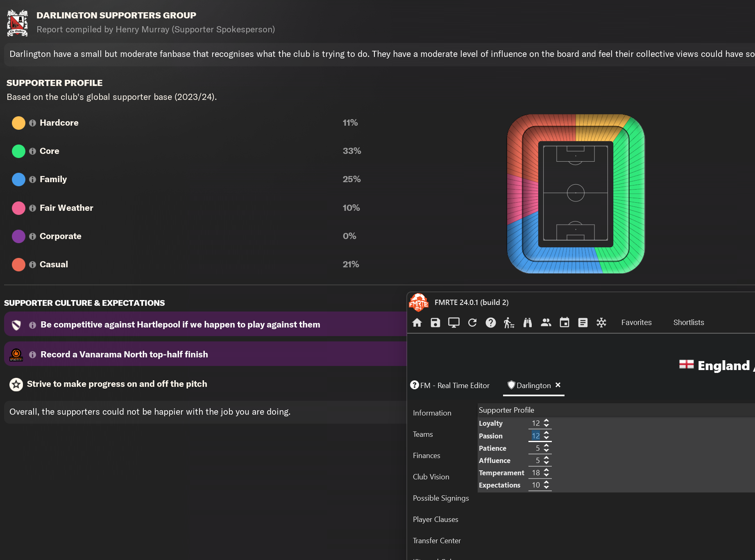
Task: Select Teams in FMRTE sidebar
Action: point(423,434)
